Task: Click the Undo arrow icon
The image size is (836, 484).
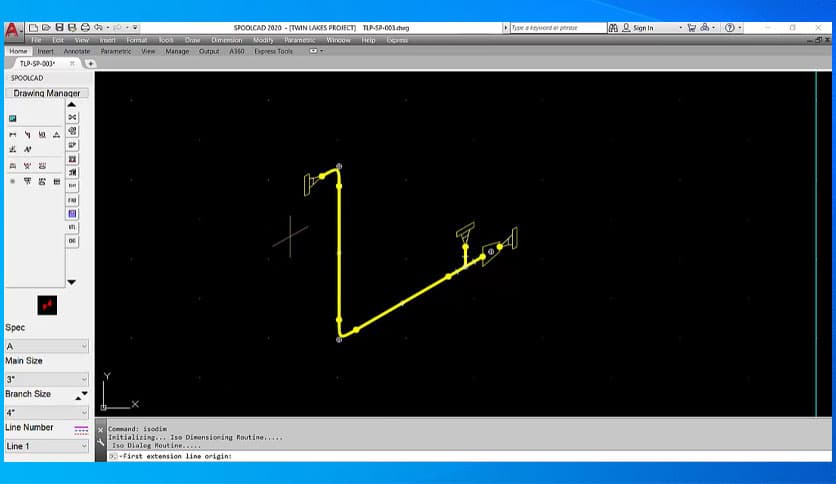Action: click(x=98, y=28)
